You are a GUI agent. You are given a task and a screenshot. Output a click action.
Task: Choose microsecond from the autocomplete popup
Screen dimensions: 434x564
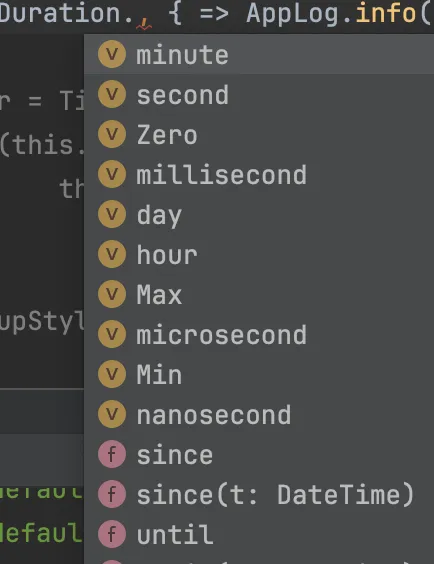[259, 335]
